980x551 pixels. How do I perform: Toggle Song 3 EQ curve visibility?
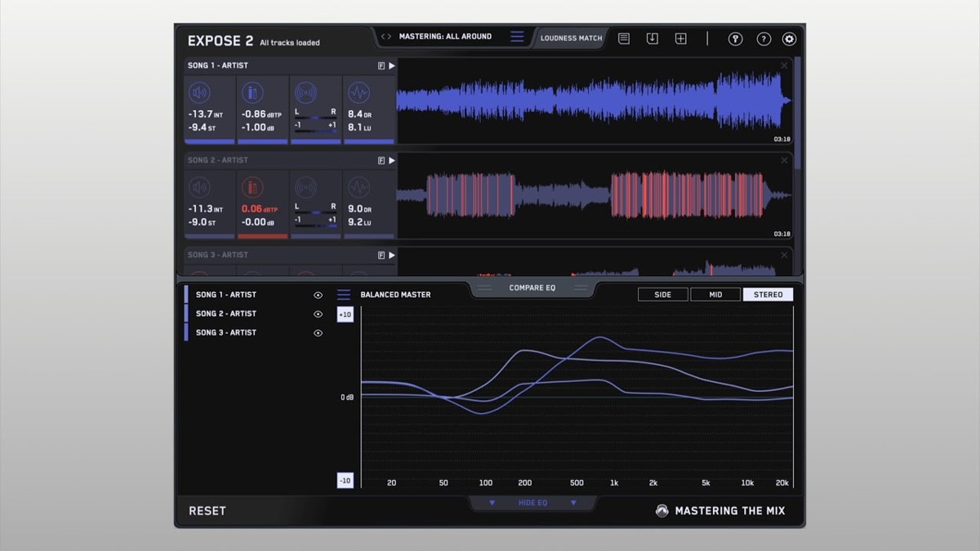click(x=318, y=333)
